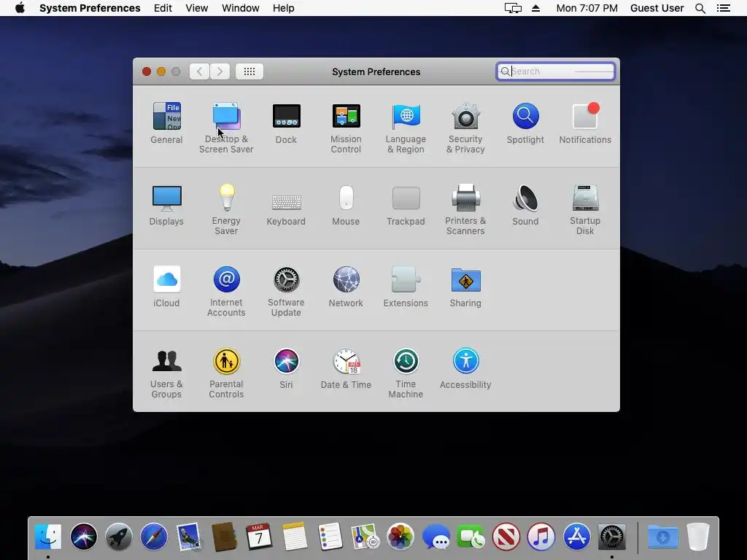Click the Spotlight magnifier in menu bar
Viewport: 747px width, 560px height.
coord(700,8)
